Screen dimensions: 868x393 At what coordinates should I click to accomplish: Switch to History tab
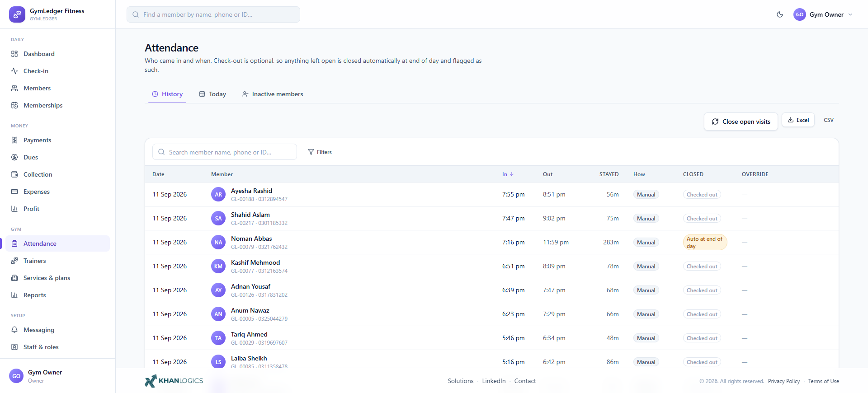pos(167,94)
